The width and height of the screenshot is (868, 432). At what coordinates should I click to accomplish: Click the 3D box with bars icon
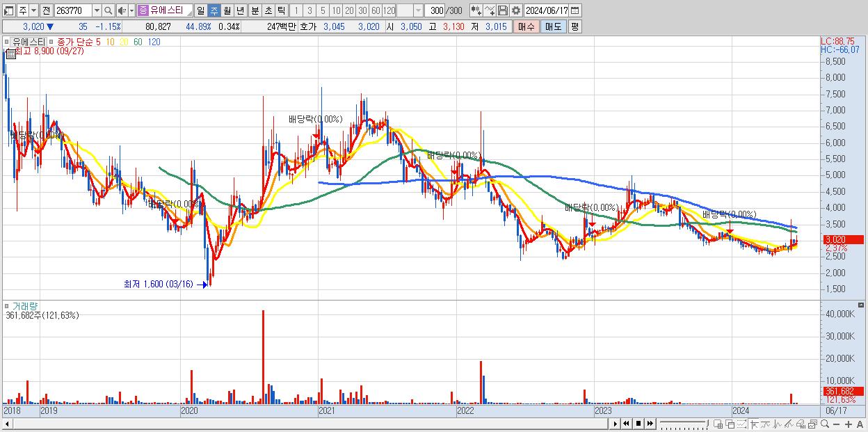pos(801,424)
